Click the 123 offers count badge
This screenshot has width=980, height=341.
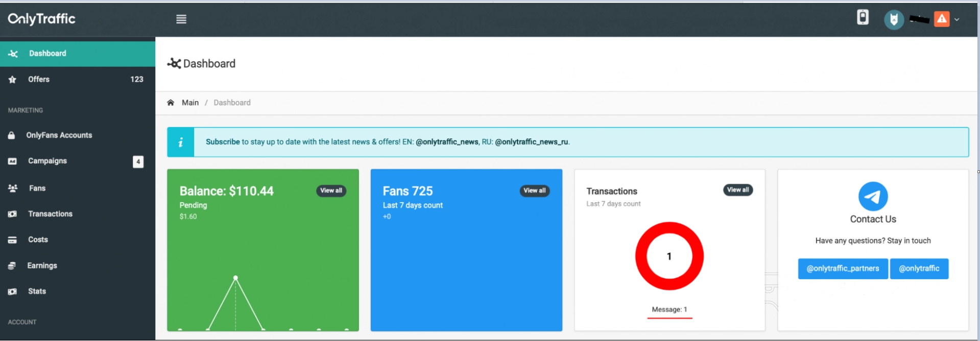[137, 80]
